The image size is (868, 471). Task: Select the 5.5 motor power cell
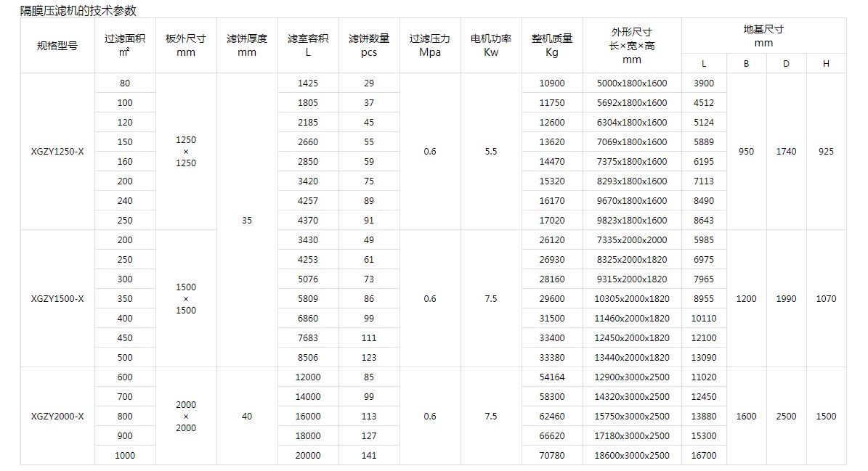click(x=491, y=152)
